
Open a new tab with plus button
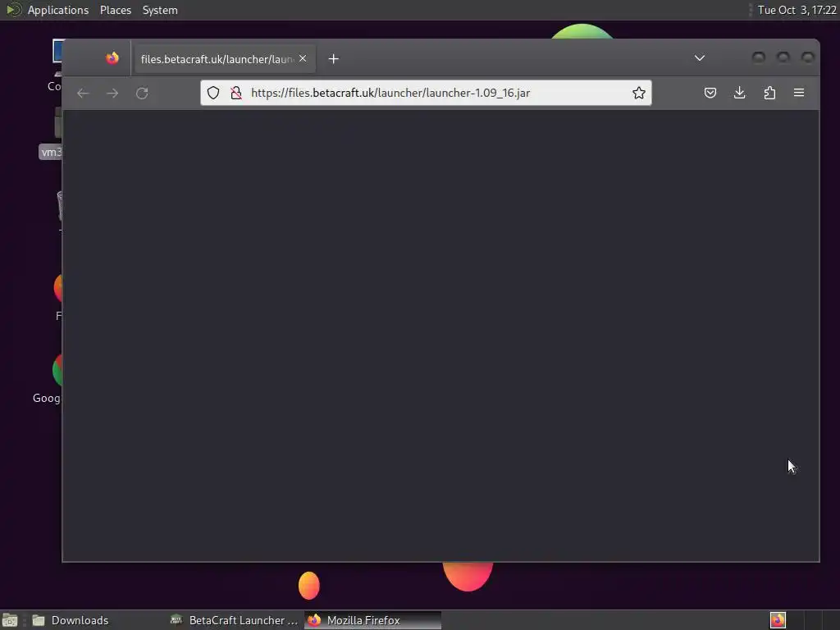coord(333,59)
